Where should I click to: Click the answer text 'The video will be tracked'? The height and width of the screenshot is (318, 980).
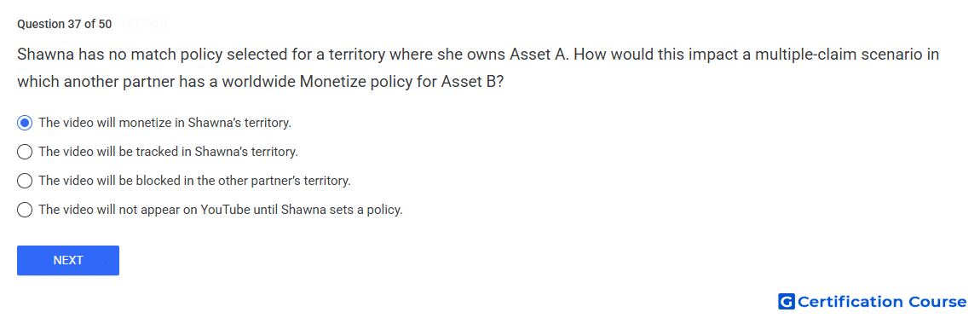pyautogui.click(x=99, y=151)
